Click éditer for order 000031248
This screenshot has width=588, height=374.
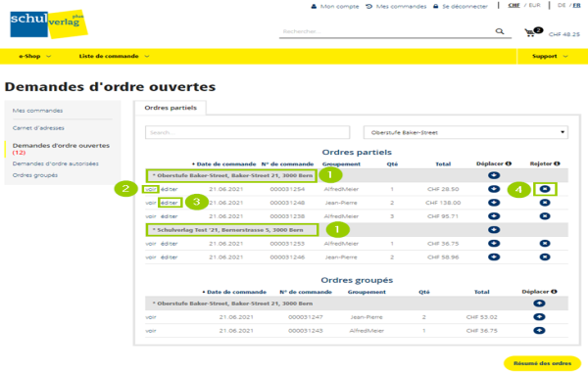pyautogui.click(x=170, y=203)
